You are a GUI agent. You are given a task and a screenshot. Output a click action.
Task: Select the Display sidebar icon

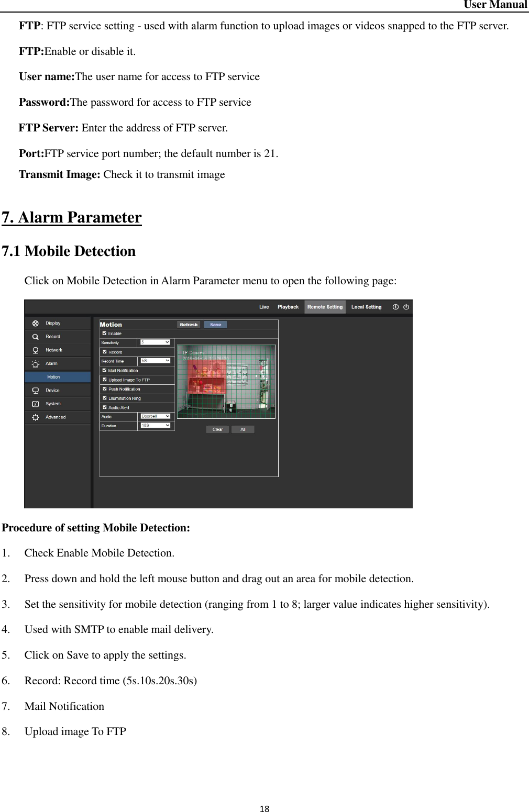tap(36, 323)
